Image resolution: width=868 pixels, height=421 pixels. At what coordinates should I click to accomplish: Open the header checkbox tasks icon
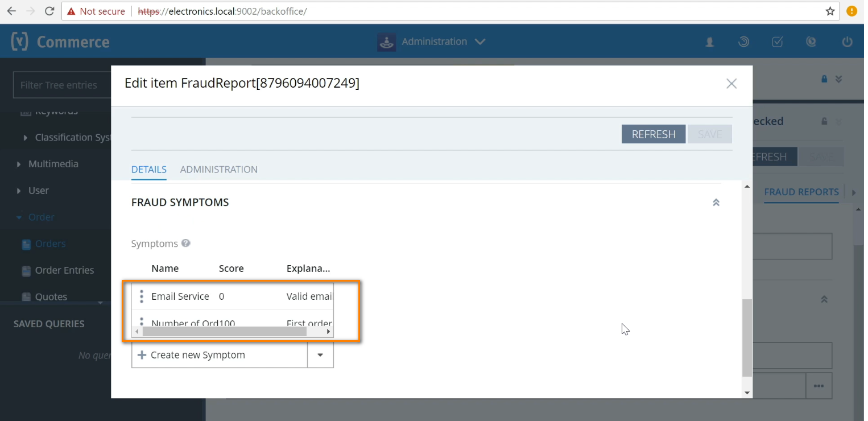[x=778, y=42]
